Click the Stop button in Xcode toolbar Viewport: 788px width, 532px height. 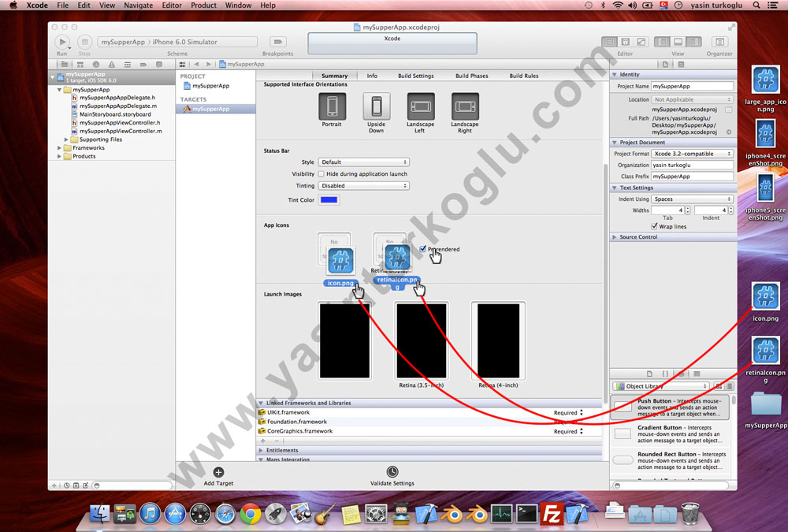coord(84,42)
